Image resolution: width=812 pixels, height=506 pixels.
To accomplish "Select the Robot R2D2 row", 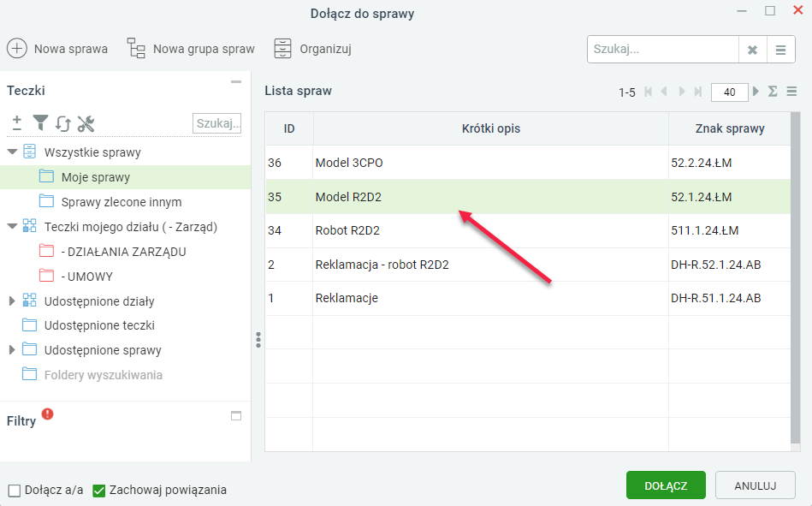I will coord(528,230).
